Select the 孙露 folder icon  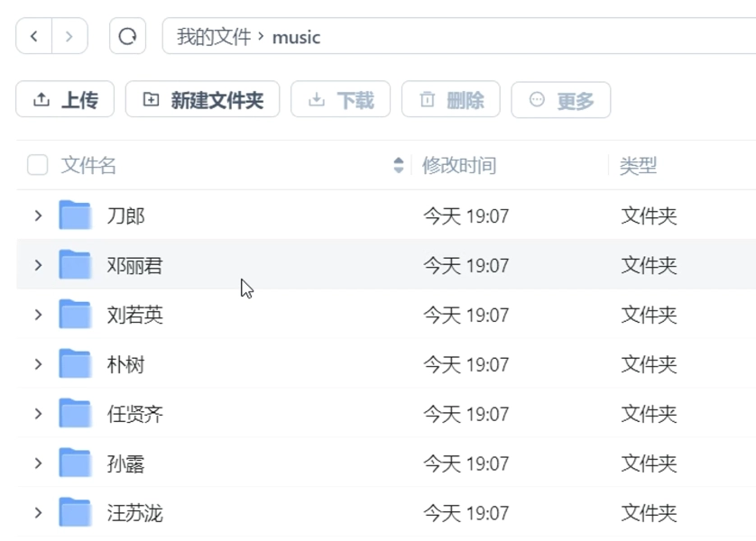[75, 463]
